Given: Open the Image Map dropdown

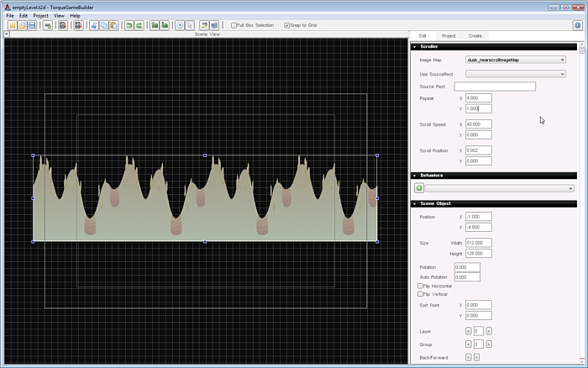Looking at the screenshot, I should 516,60.
